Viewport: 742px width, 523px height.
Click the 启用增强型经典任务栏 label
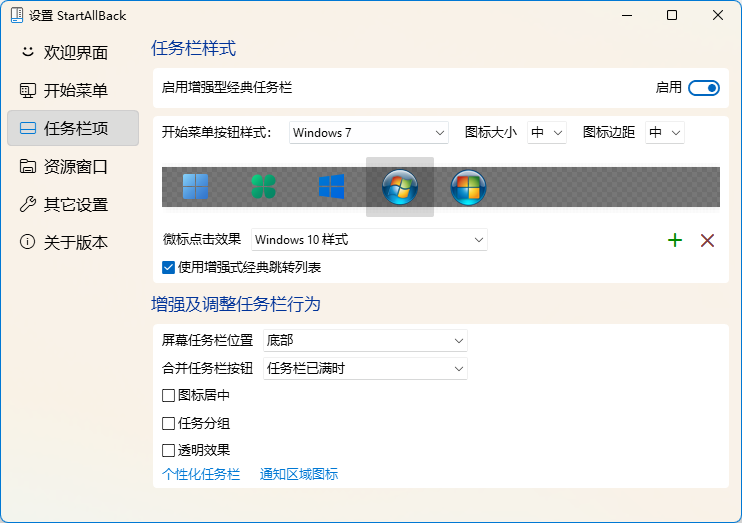coord(227,88)
